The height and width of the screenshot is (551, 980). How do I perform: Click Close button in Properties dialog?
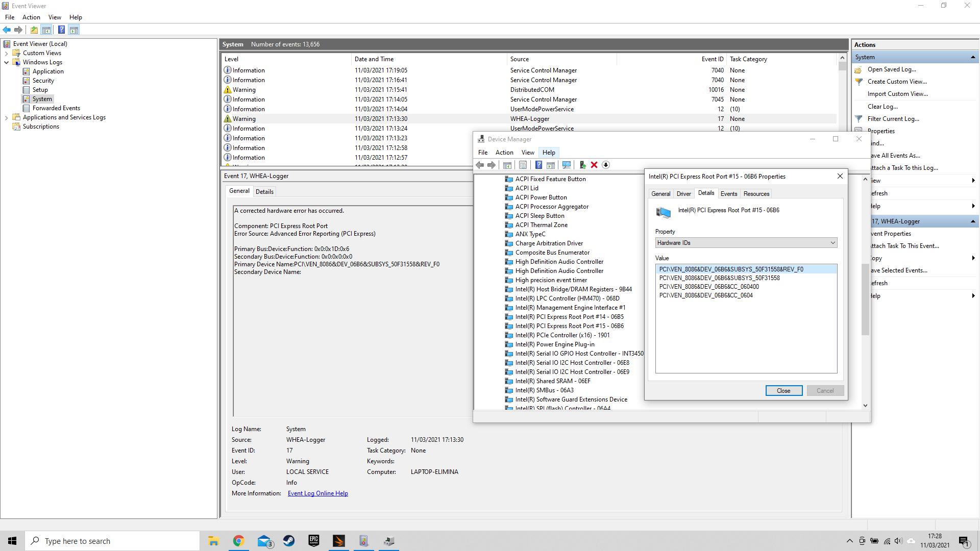coord(783,391)
